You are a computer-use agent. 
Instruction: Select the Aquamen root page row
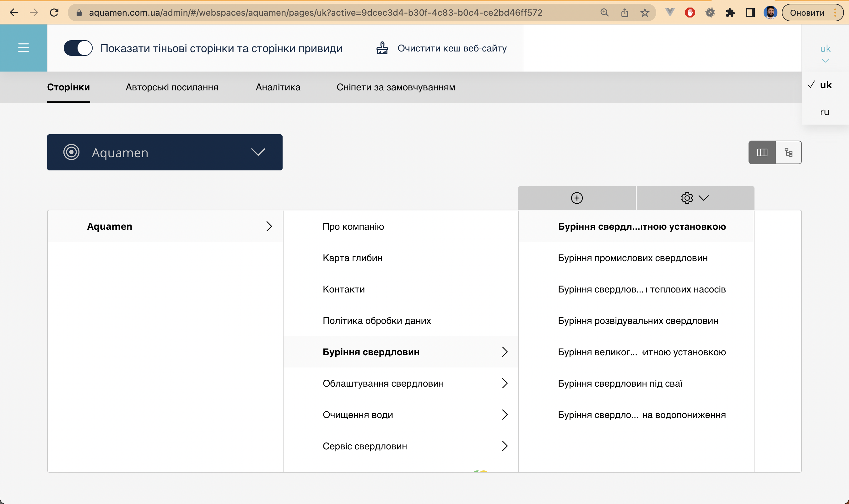[165, 226]
